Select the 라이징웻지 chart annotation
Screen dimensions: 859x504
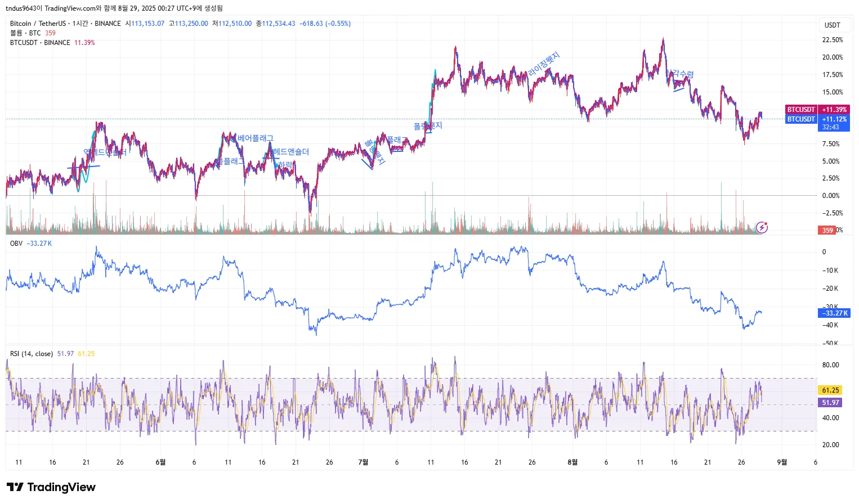click(x=544, y=65)
